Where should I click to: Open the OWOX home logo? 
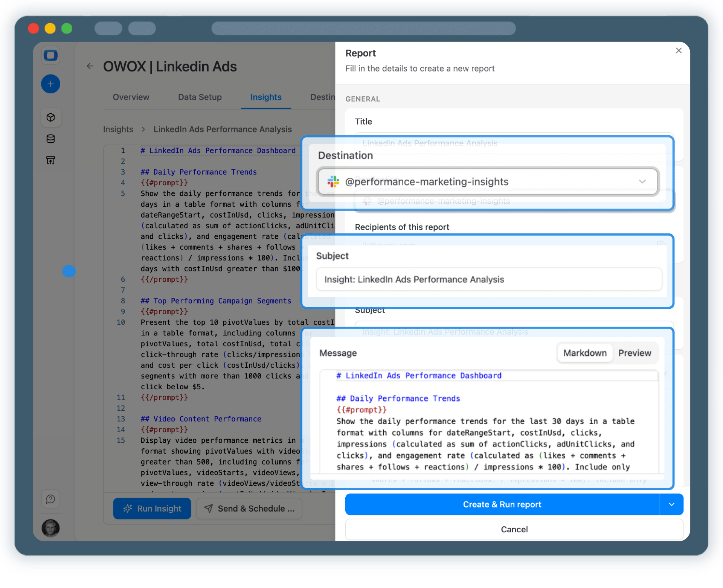click(50, 55)
